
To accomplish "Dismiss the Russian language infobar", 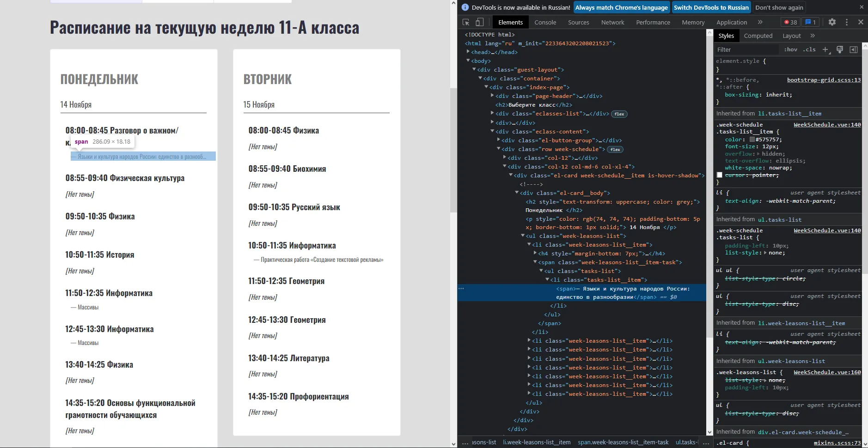I will (862, 7).
